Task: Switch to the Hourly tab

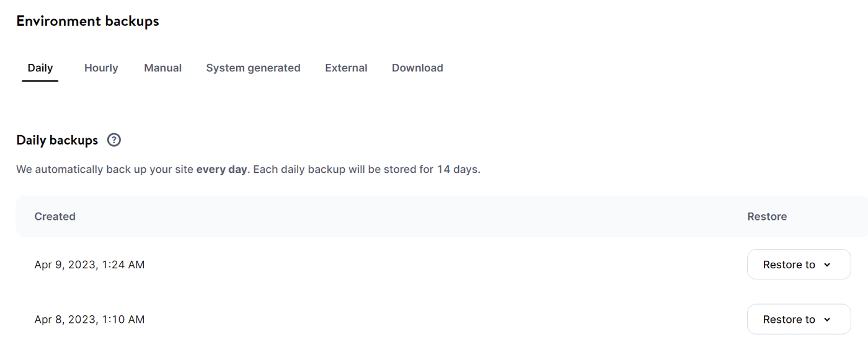Action: click(x=101, y=68)
